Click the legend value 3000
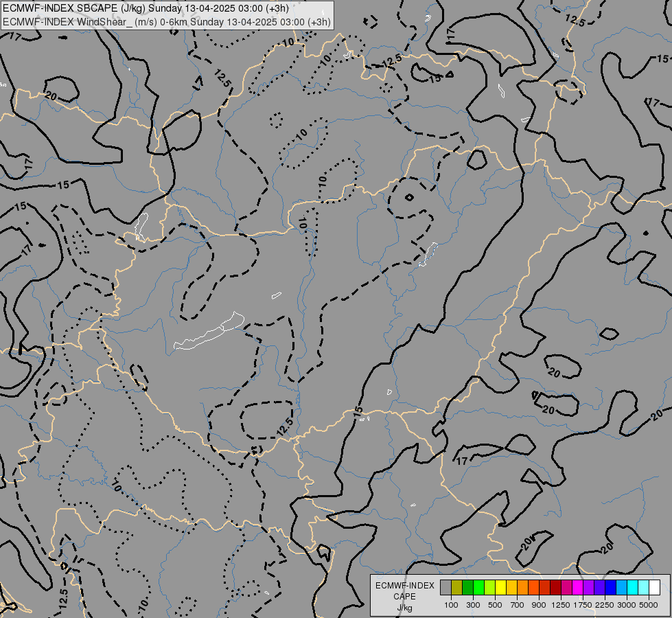 pyautogui.click(x=627, y=605)
